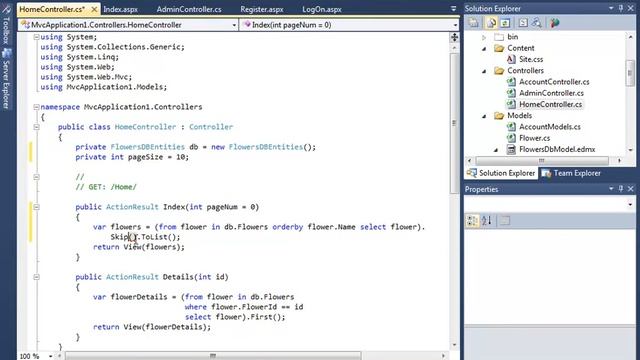This screenshot has height=360, width=640.
Task: Click the editor scroll down arrow
Action: pyautogui.click(x=454, y=345)
